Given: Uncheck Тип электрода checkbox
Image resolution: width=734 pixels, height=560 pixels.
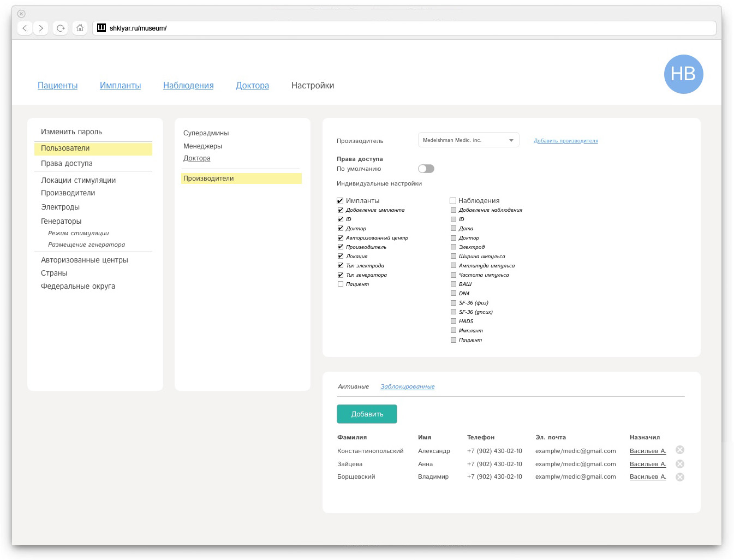Looking at the screenshot, I should pos(341,266).
